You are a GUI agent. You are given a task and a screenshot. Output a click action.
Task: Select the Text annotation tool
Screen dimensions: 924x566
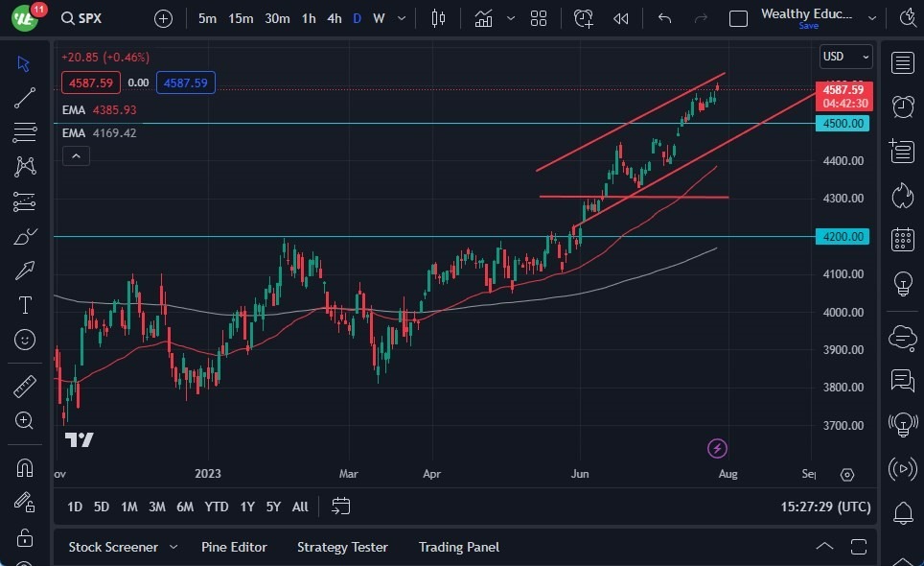[x=25, y=305]
